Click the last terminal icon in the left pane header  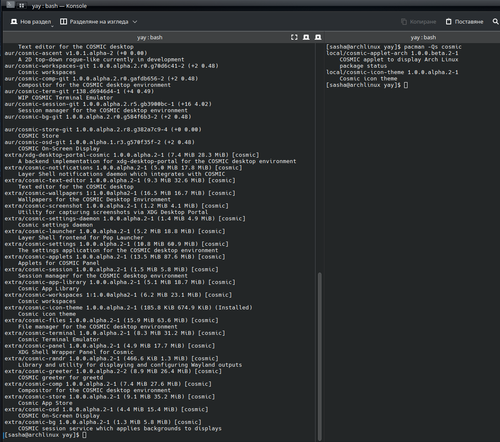(x=318, y=37)
